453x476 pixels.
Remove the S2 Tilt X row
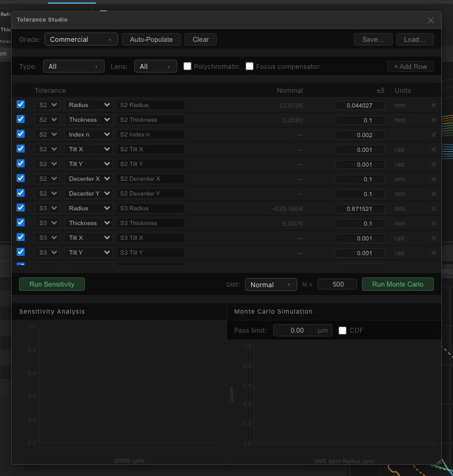[433, 149]
